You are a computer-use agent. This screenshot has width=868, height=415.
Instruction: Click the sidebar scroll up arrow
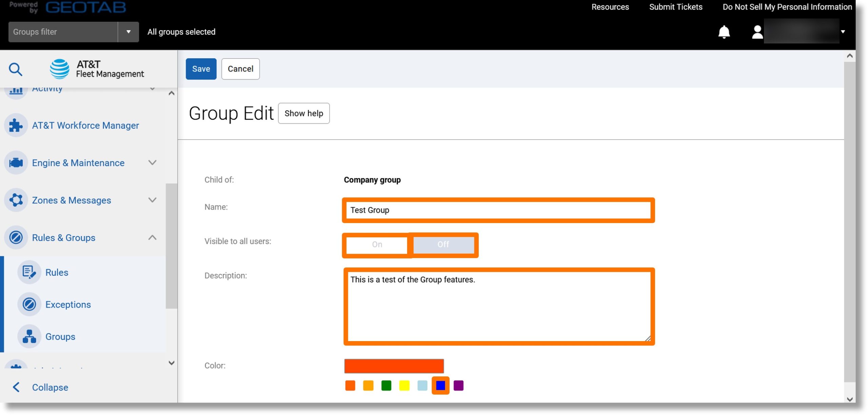coord(172,93)
